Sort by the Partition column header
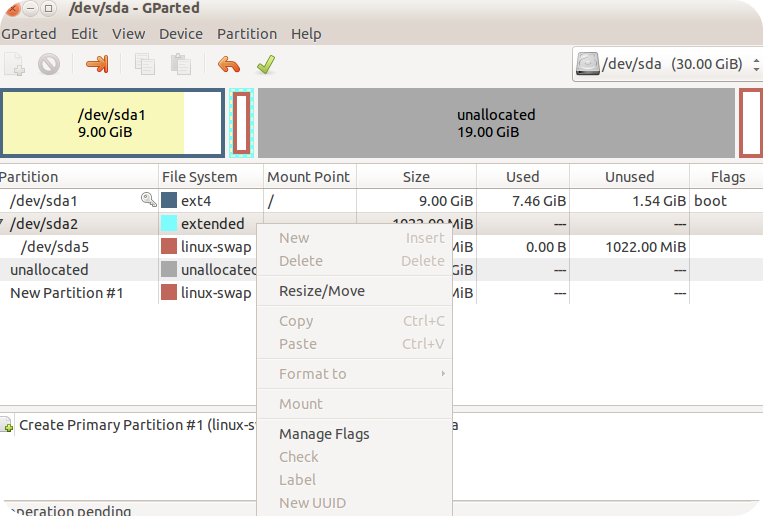 pyautogui.click(x=79, y=177)
